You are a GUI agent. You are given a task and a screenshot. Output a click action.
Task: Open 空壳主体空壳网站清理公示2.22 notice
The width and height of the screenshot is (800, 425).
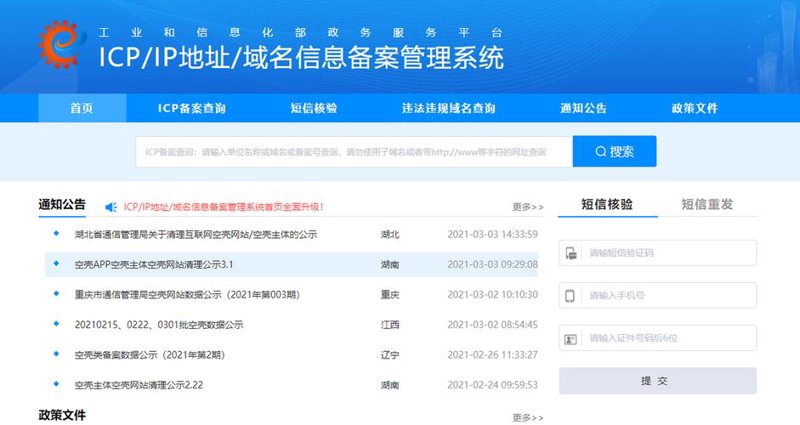(139, 385)
